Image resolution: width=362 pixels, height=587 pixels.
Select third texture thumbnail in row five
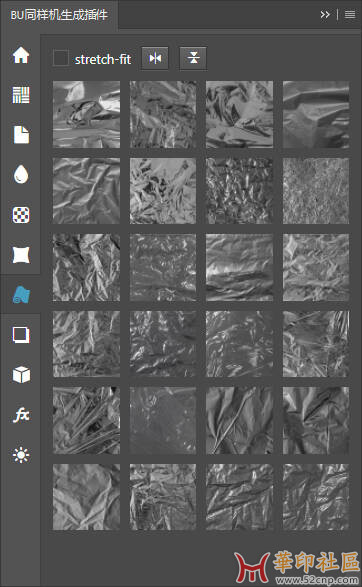pos(240,421)
